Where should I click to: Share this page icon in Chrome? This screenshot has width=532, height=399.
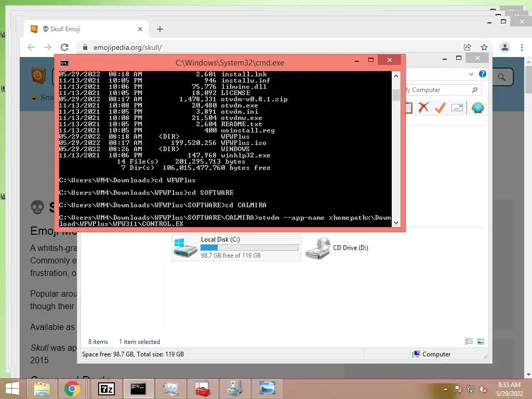click(x=467, y=47)
